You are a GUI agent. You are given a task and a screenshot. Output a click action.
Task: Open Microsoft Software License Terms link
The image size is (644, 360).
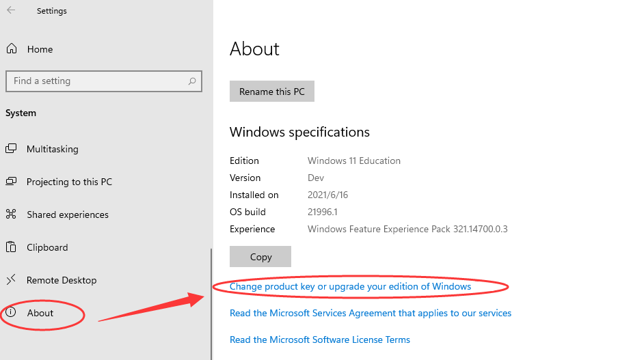[x=320, y=340]
